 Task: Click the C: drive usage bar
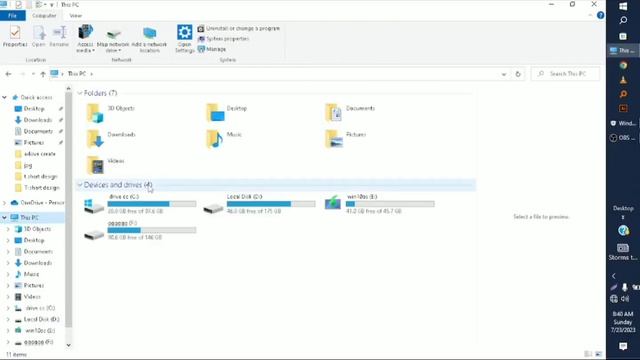[152, 204]
